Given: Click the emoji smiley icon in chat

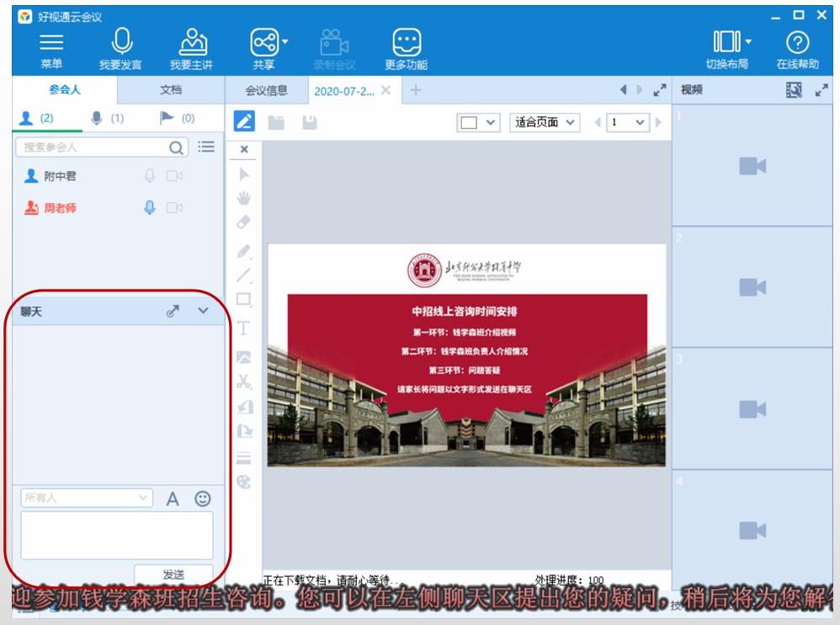Looking at the screenshot, I should (203, 499).
